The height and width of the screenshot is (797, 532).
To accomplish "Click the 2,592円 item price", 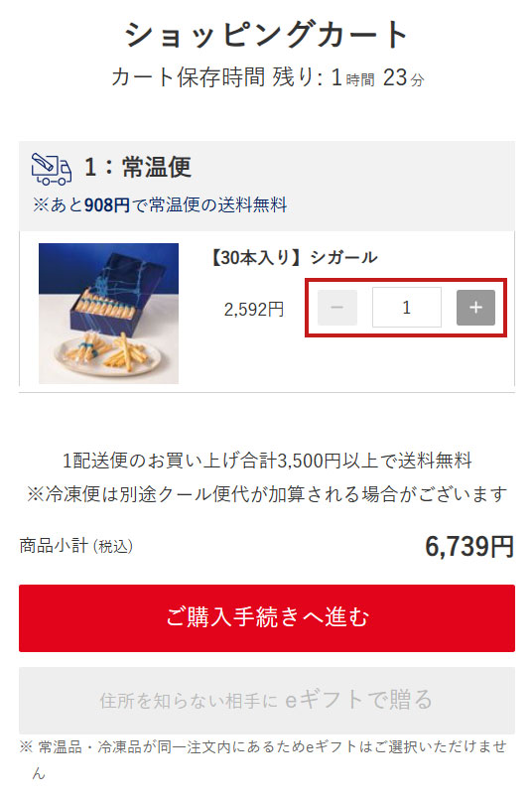I will (x=254, y=309).
